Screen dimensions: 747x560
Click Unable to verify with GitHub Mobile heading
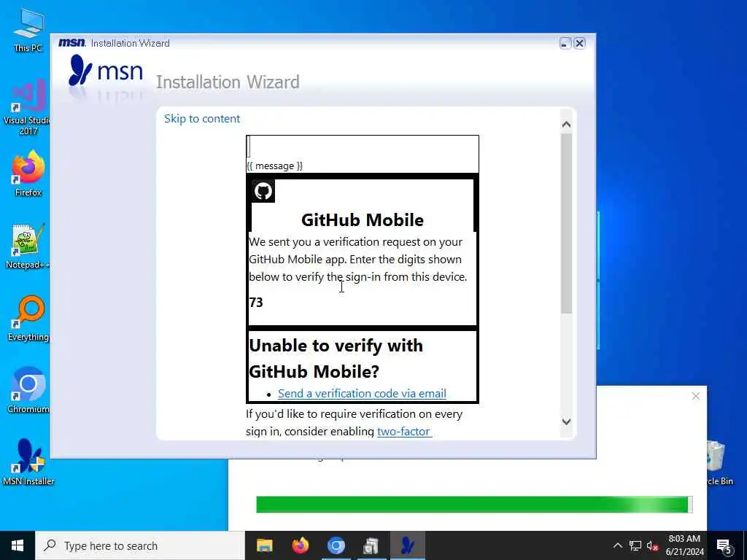pyautogui.click(x=336, y=358)
